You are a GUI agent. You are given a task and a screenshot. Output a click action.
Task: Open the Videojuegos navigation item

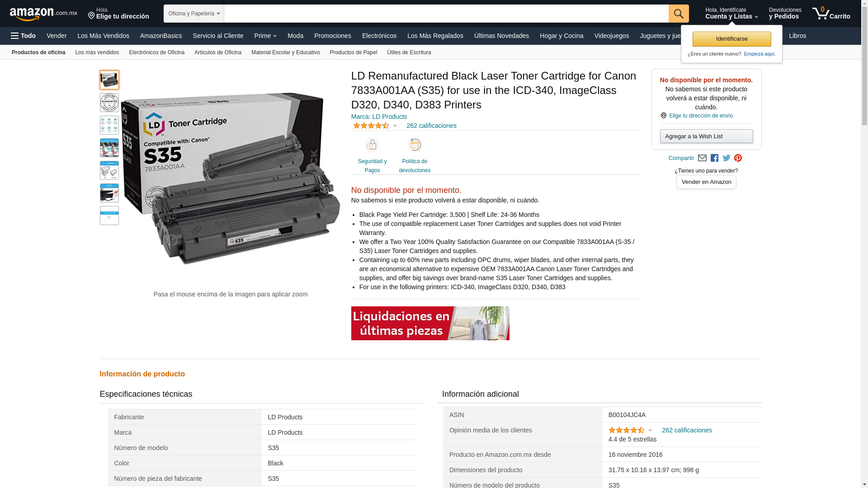pos(611,36)
